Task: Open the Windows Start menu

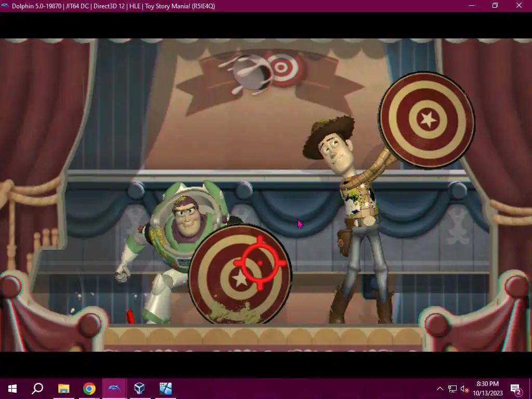Action: tap(12, 389)
